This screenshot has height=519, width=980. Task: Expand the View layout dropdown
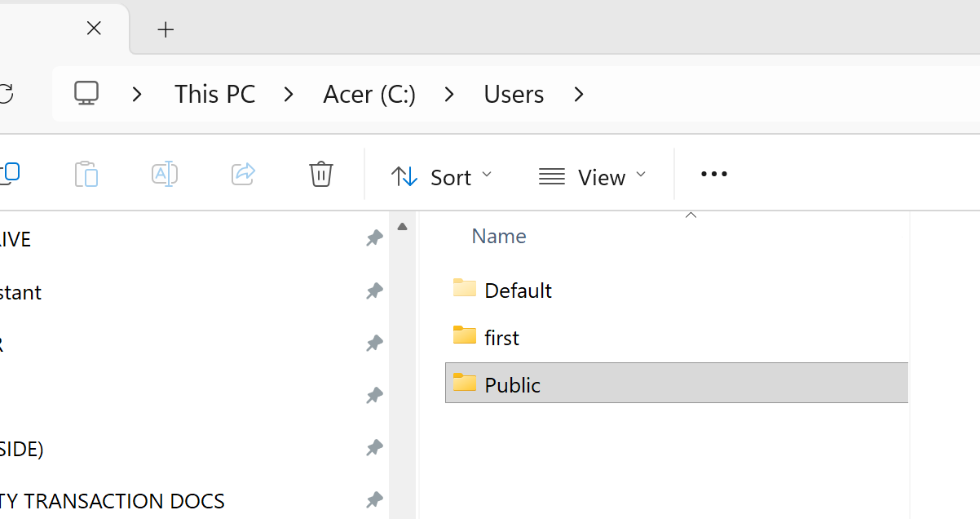click(x=592, y=176)
